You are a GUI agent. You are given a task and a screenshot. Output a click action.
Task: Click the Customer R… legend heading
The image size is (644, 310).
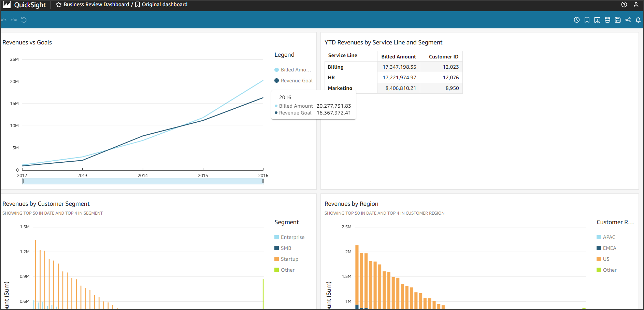615,222
